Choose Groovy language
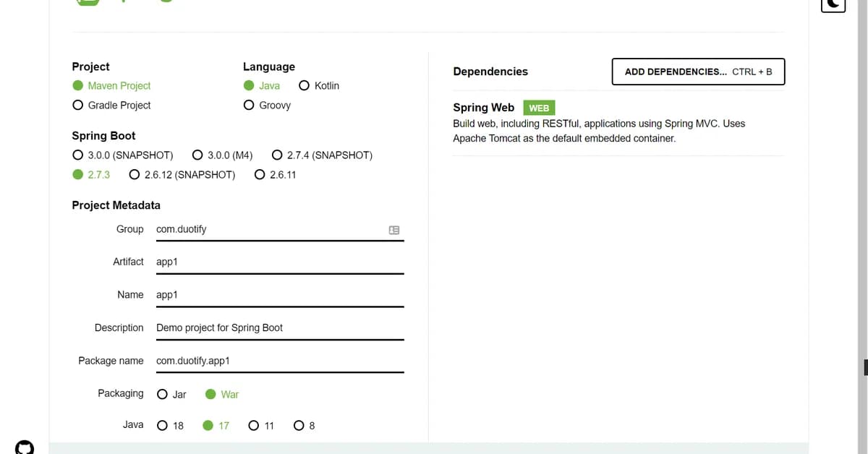This screenshot has width=868, height=454. coord(249,105)
